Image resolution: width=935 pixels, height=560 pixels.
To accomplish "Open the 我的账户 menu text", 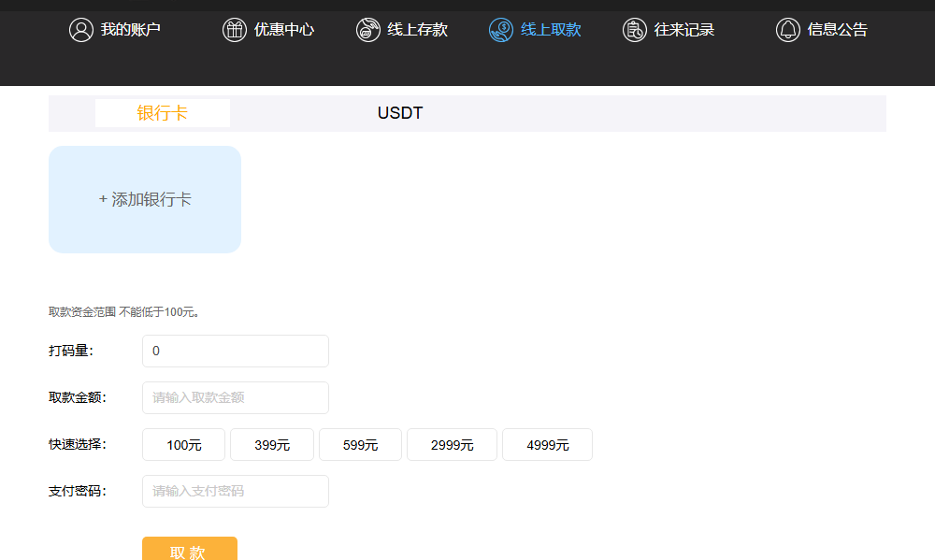I will (x=131, y=30).
